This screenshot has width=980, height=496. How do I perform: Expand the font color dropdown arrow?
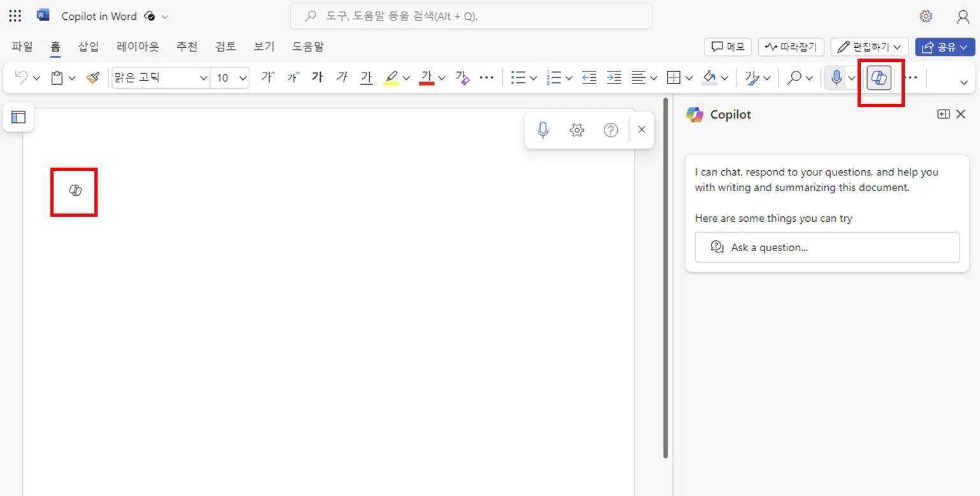point(442,78)
